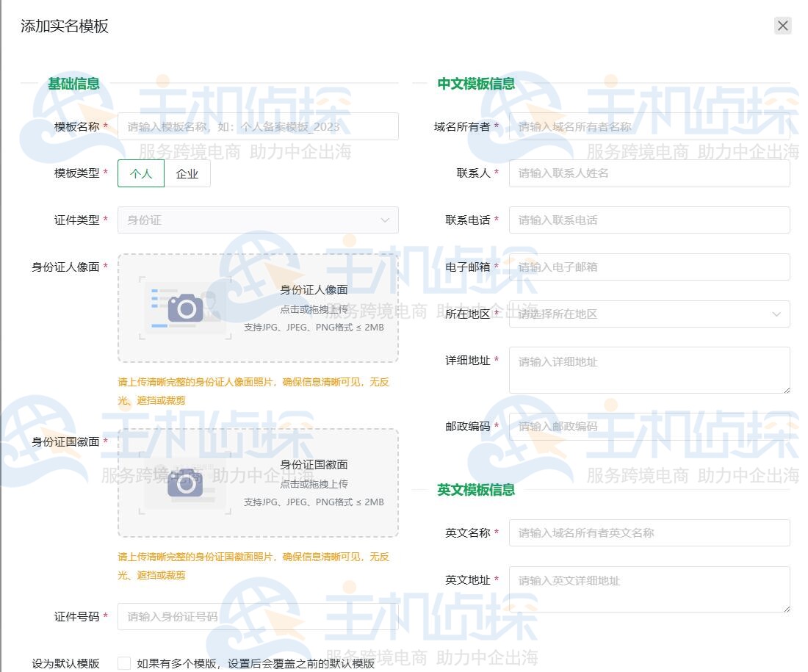Click the ID card portrait side camera icon
The height and width of the screenshot is (672, 808).
point(185,308)
